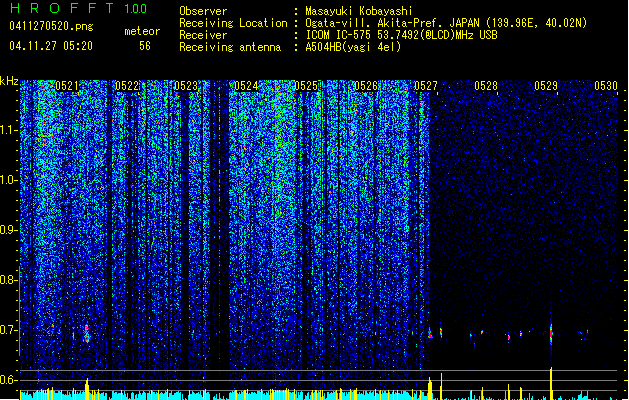This screenshot has height=400, width=629.
Task: Click the date stamp 04.11.27 05:20
Action: [x=51, y=46]
